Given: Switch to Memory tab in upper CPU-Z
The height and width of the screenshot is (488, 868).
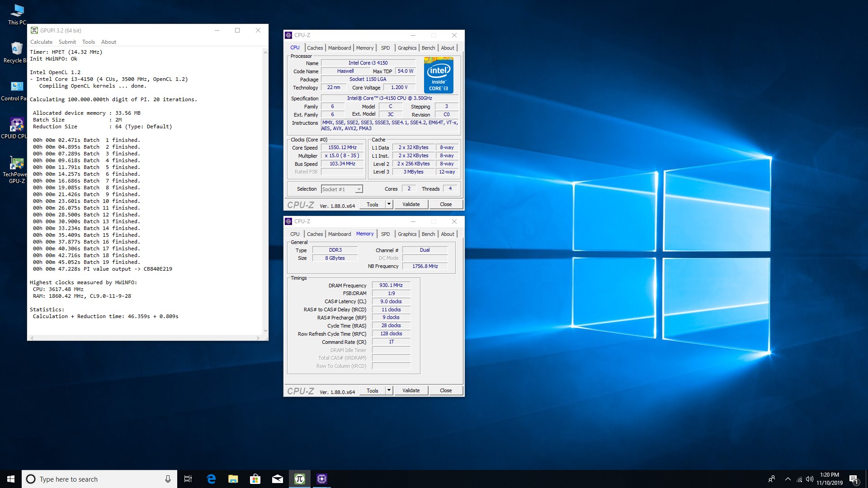Looking at the screenshot, I should click(x=365, y=48).
